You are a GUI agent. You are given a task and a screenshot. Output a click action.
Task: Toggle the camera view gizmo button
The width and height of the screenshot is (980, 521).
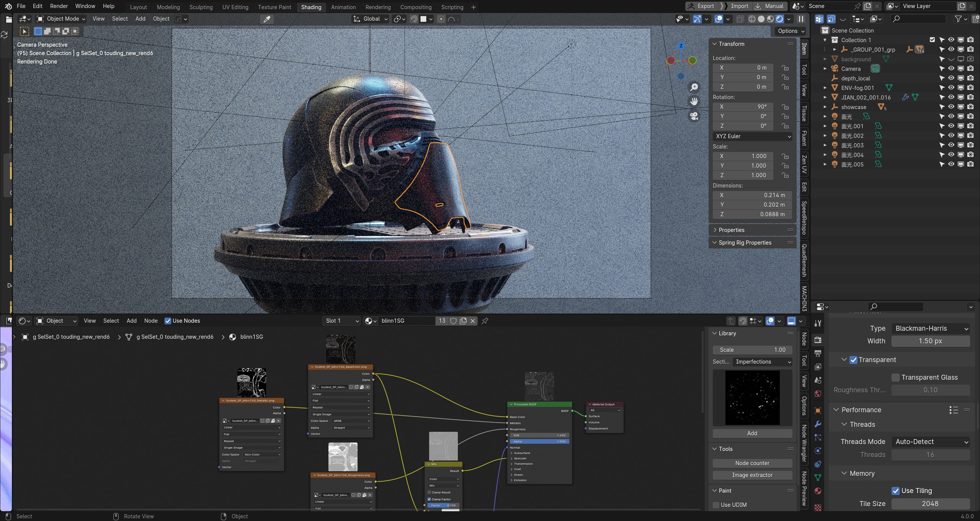[x=694, y=116]
